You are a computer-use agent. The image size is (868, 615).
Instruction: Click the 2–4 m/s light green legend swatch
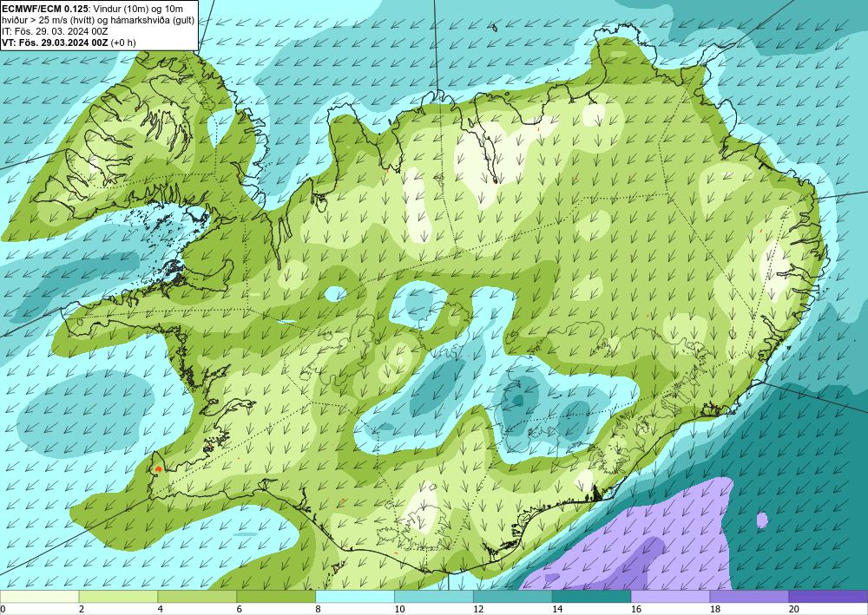pyautogui.click(x=118, y=597)
